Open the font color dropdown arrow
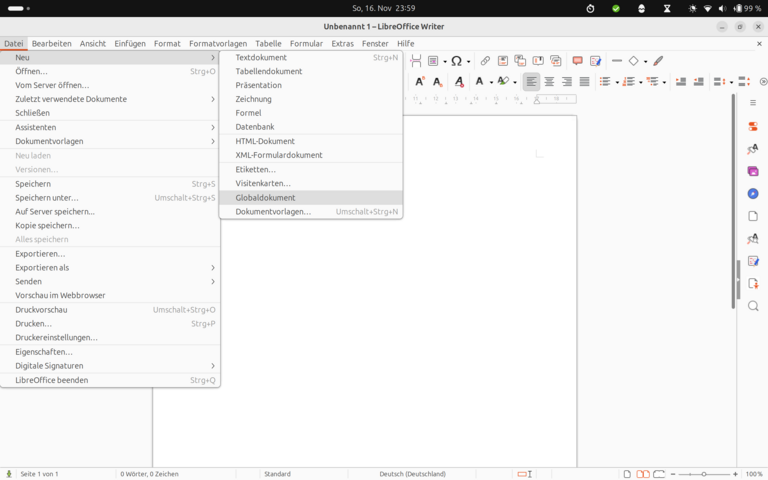This screenshot has width=768, height=480. (x=491, y=82)
